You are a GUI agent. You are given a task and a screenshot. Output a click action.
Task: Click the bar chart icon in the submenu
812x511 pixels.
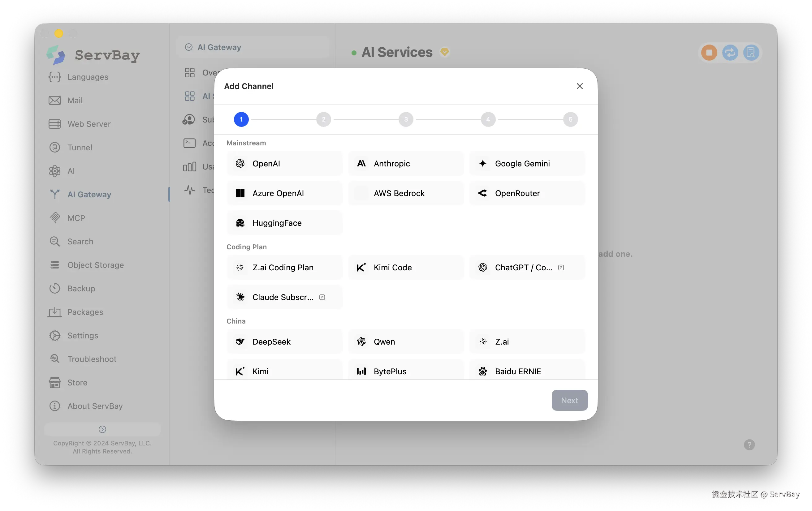click(x=189, y=166)
